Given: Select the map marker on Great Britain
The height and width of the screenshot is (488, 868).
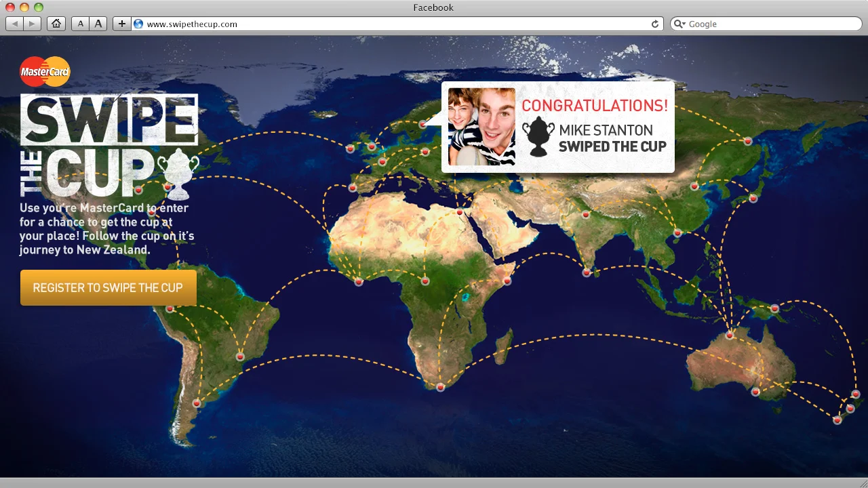Looking at the screenshot, I should pos(372,146).
